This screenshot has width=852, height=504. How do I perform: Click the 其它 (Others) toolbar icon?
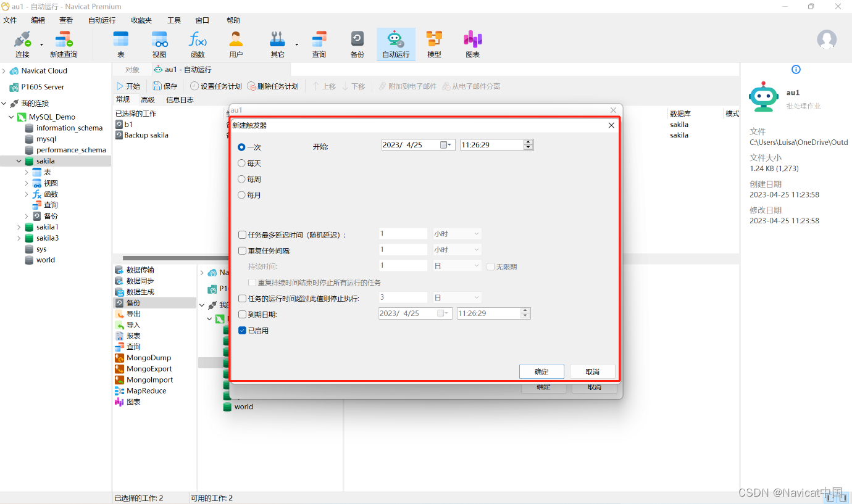[277, 44]
